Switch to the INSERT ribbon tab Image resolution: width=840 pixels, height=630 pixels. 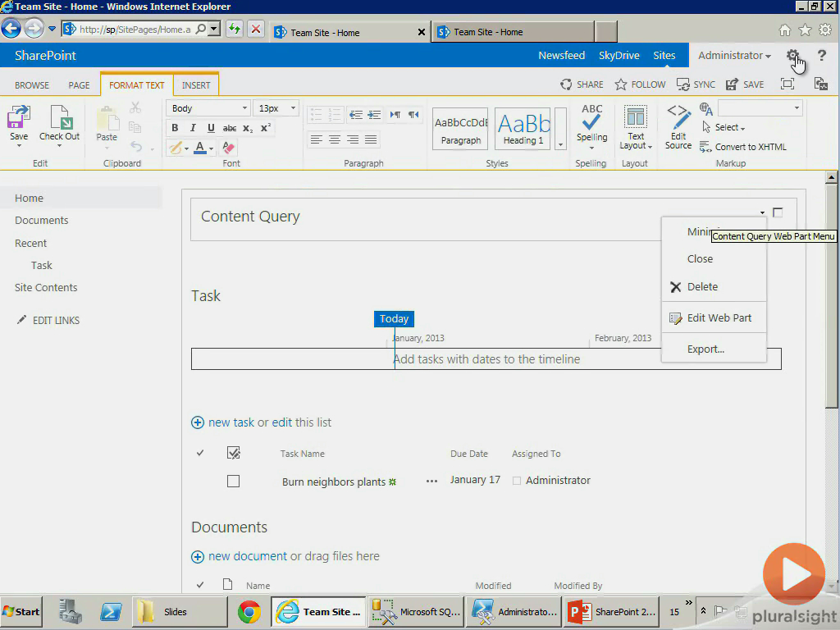(195, 85)
